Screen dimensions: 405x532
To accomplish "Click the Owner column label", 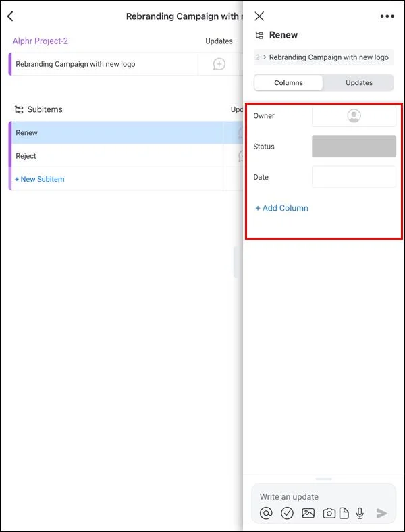I will [x=264, y=115].
